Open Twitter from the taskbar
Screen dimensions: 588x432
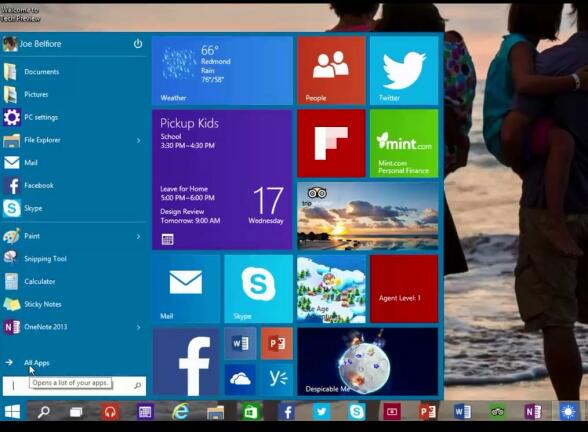321,412
